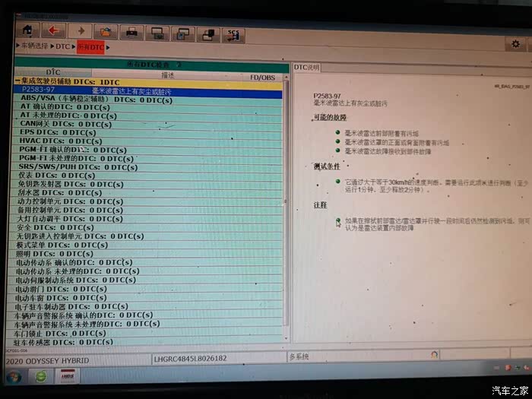The image size is (532, 399).
Task: Open the HDS taskbar icon
Action: coord(68,376)
